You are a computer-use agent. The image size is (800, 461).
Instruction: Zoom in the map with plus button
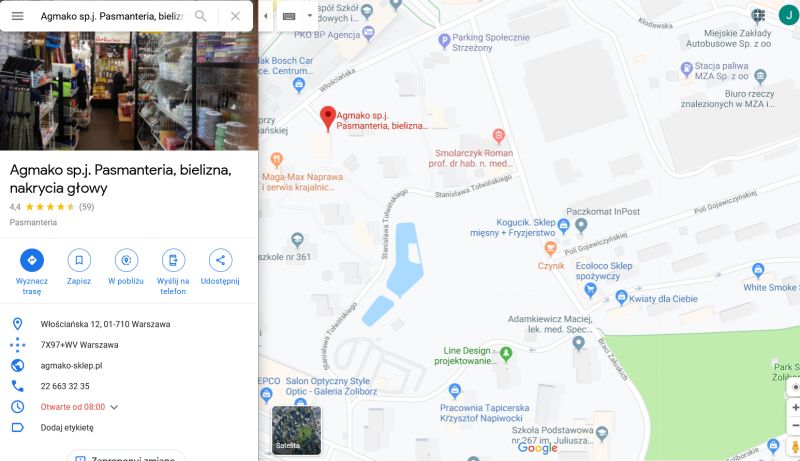(x=795, y=407)
